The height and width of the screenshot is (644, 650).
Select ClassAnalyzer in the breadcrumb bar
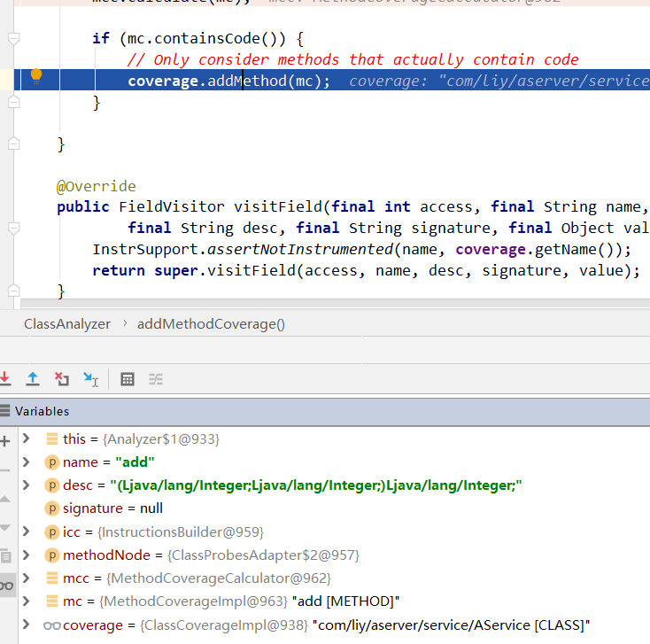(67, 324)
